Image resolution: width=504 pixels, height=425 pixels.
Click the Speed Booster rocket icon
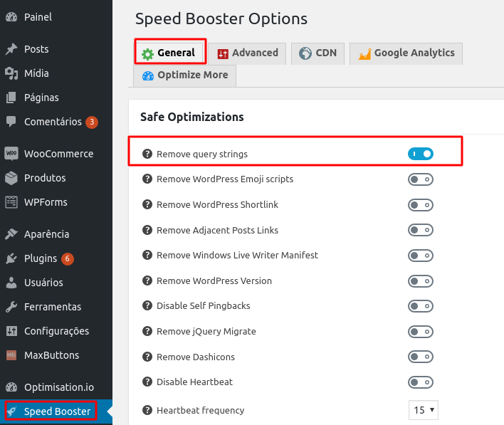[x=11, y=411]
